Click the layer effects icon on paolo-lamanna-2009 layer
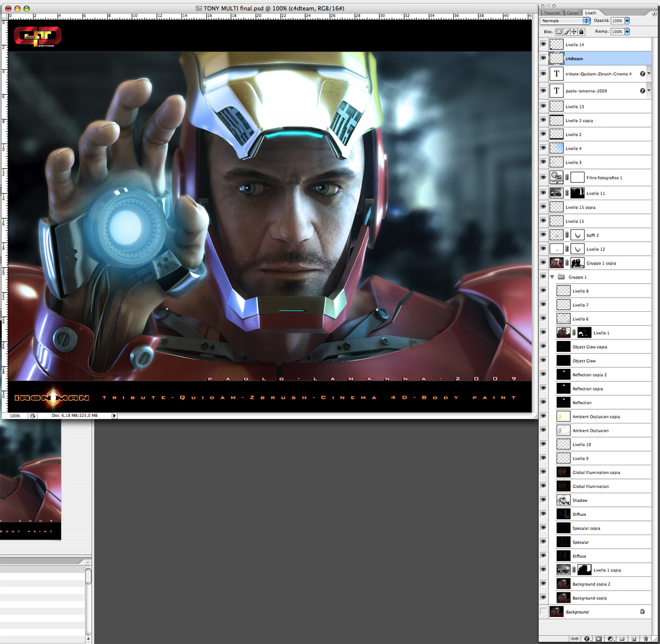Image resolution: width=660 pixels, height=644 pixels. [x=642, y=91]
